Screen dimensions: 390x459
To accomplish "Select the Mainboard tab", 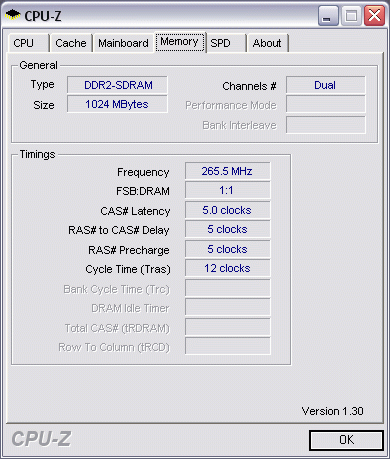I will point(123,43).
